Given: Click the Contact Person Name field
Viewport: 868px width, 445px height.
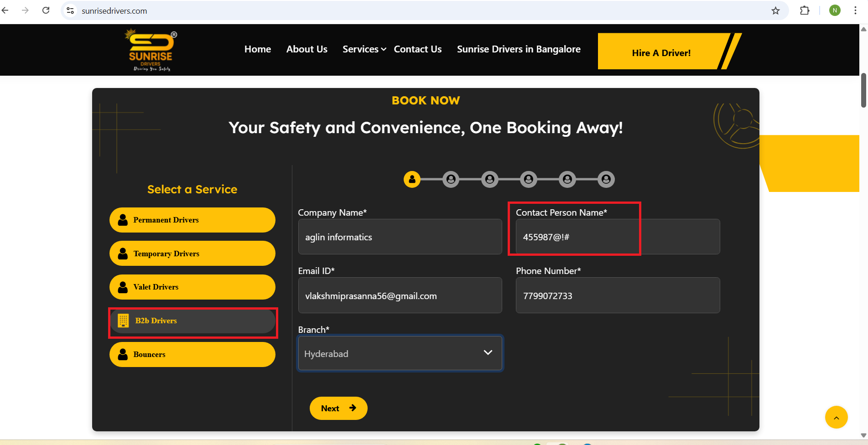Looking at the screenshot, I should (x=617, y=237).
